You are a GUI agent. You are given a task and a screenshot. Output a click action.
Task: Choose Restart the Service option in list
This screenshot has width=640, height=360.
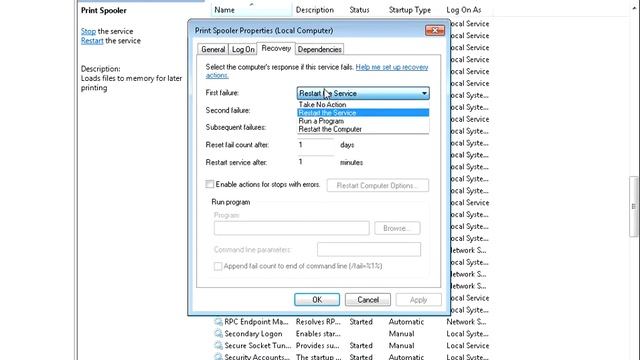point(363,113)
